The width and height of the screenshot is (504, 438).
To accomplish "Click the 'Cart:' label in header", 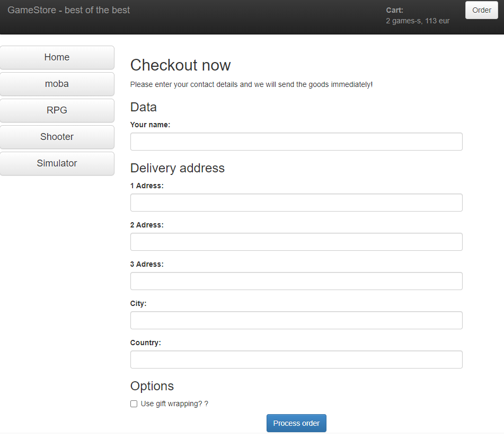I will (394, 10).
